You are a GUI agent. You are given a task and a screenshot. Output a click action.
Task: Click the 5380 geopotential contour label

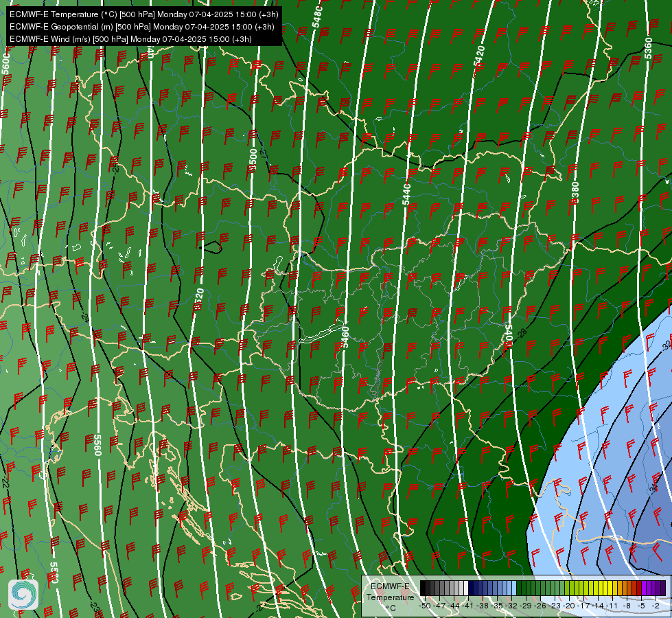point(575,192)
